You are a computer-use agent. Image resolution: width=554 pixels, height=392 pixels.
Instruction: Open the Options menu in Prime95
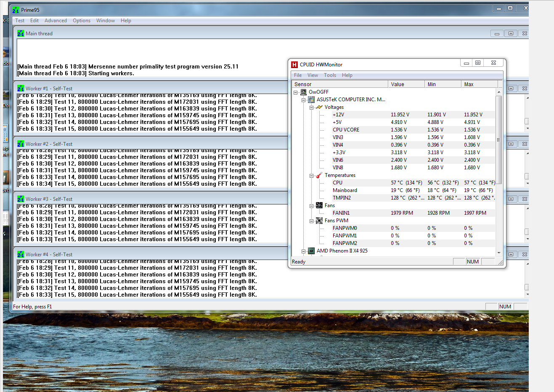[82, 20]
